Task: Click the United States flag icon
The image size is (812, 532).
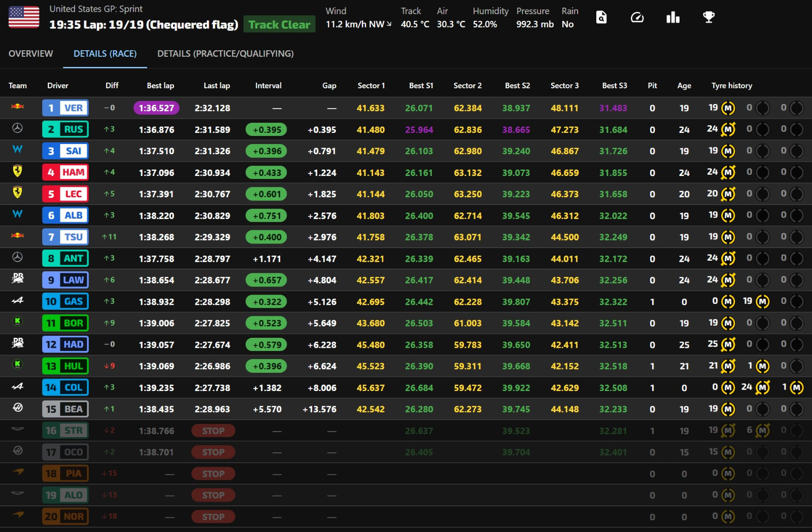Action: click(24, 17)
